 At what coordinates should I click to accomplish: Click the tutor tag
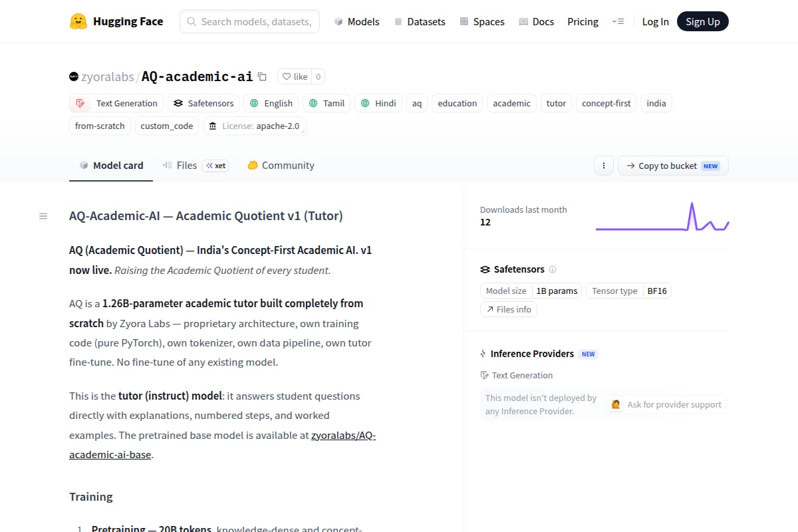[x=557, y=103]
